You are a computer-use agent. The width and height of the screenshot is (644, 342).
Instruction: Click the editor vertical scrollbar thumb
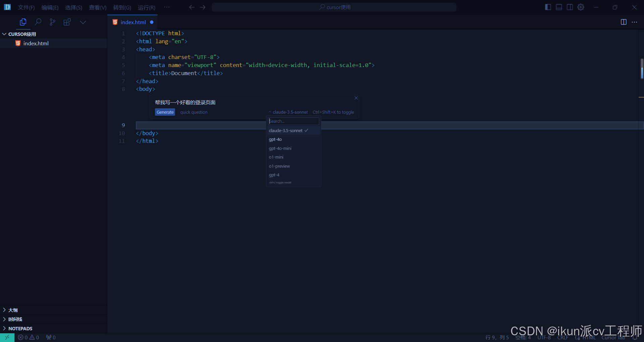(x=642, y=69)
